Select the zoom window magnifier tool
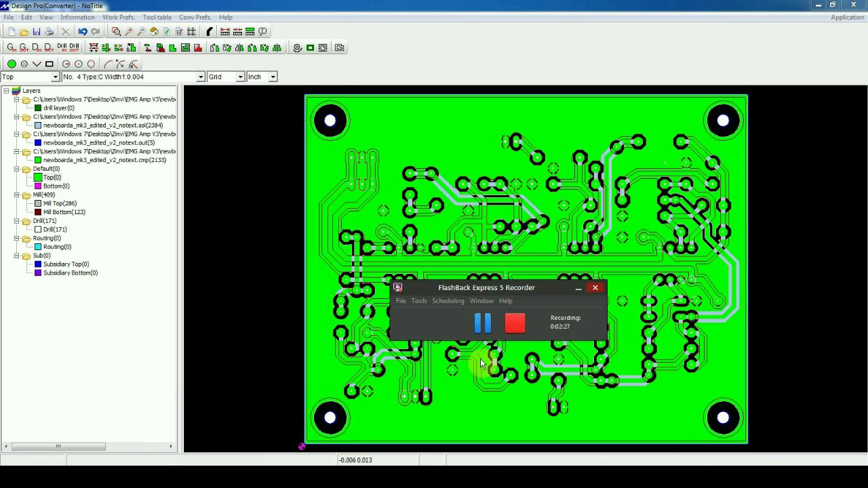868x488 pixels. pos(117,32)
